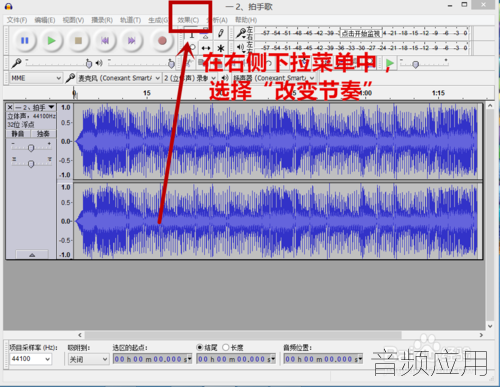500x387 pixels.
Task: Click microphone icon on mixer toolbar
Action: (16, 63)
